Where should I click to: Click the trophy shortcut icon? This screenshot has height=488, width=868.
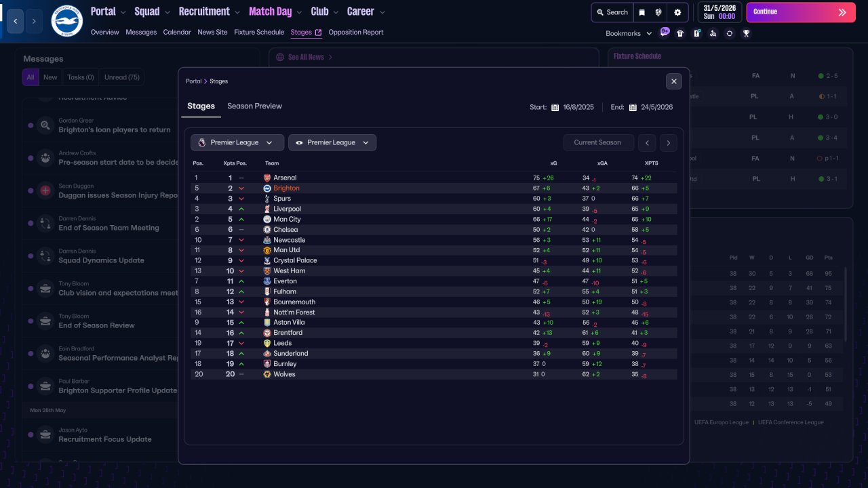click(x=746, y=33)
